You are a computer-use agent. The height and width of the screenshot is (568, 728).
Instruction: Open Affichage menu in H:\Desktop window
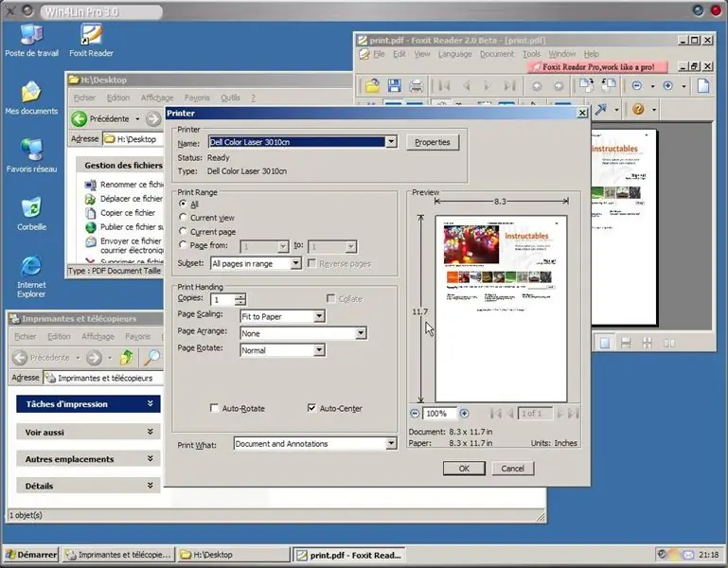tap(157, 98)
